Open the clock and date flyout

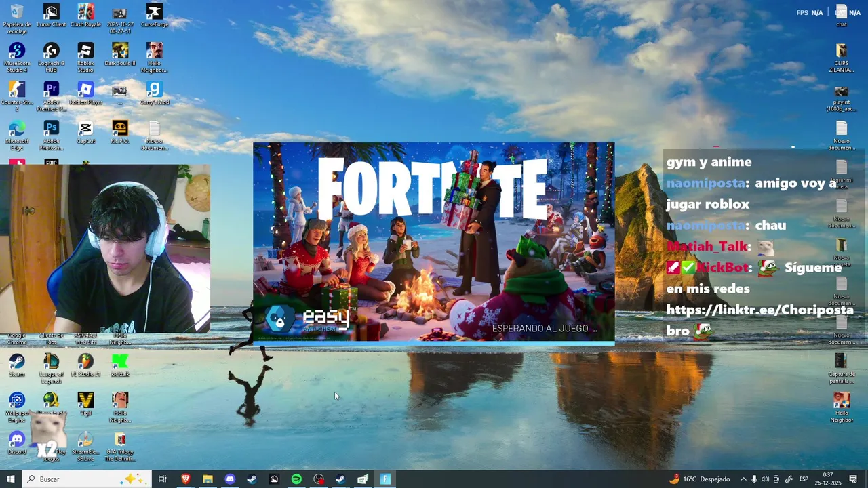(828, 479)
